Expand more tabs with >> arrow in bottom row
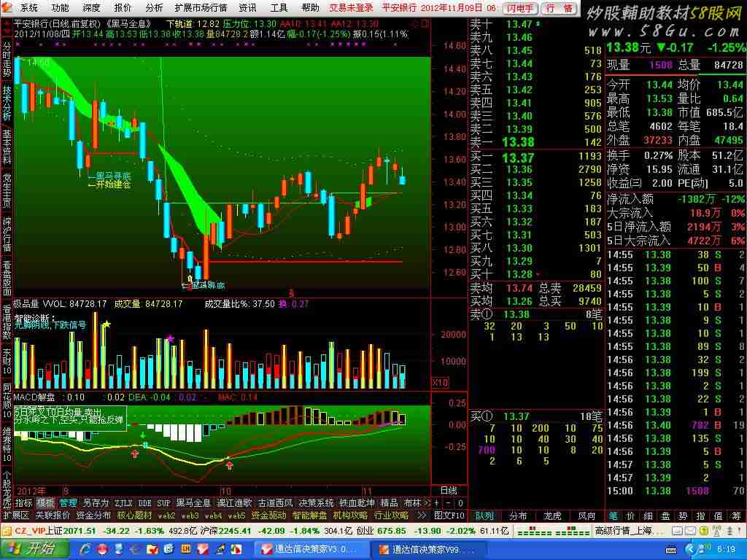 point(421,516)
